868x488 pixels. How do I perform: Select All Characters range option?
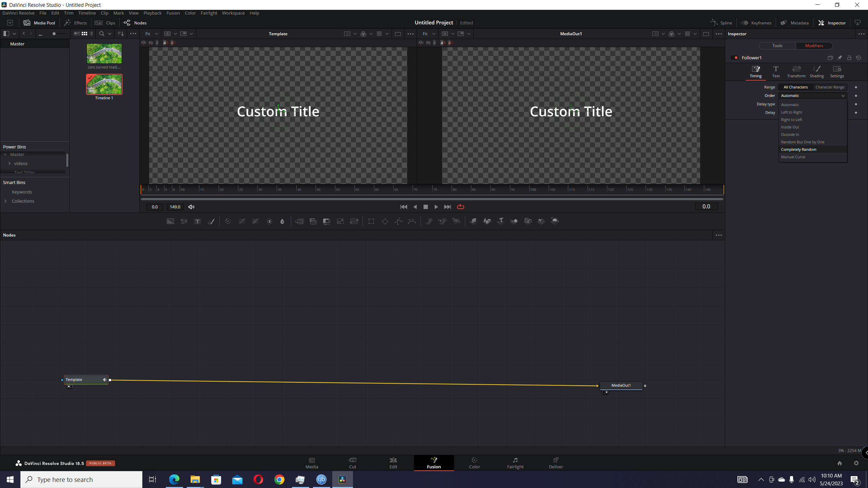click(795, 87)
